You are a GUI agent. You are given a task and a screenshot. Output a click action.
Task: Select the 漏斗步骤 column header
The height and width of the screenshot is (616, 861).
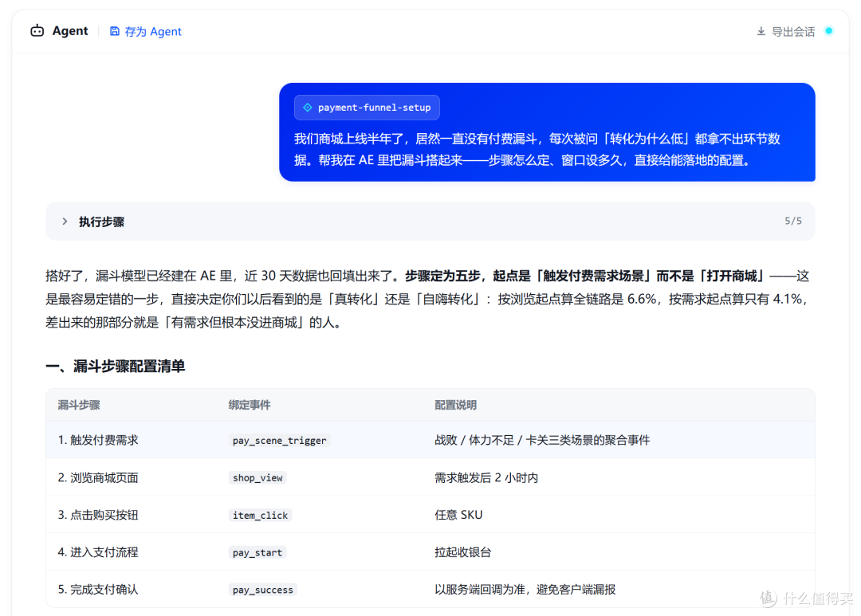tap(79, 405)
